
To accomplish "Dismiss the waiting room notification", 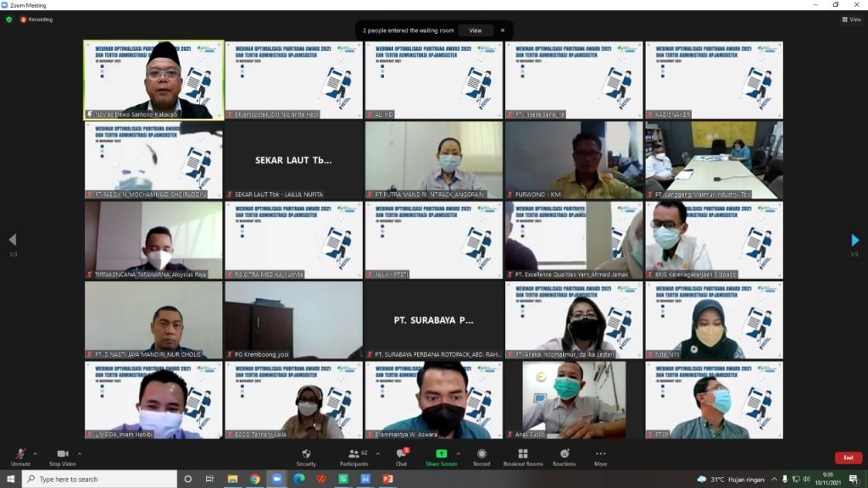I will [x=502, y=30].
